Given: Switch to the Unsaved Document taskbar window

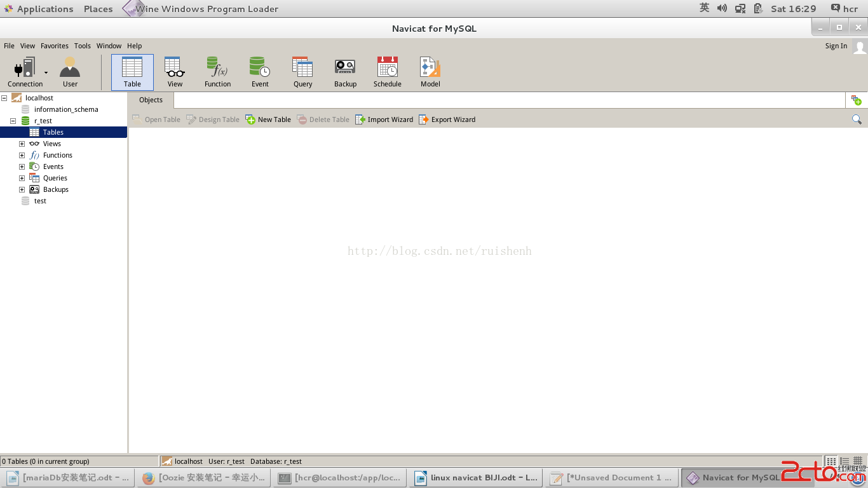Looking at the screenshot, I should click(x=612, y=478).
